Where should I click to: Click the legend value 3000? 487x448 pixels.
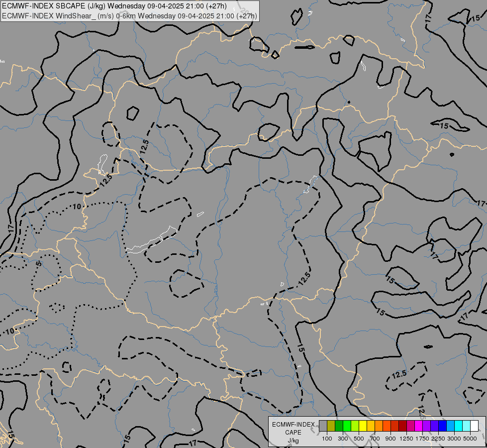[x=454, y=439]
